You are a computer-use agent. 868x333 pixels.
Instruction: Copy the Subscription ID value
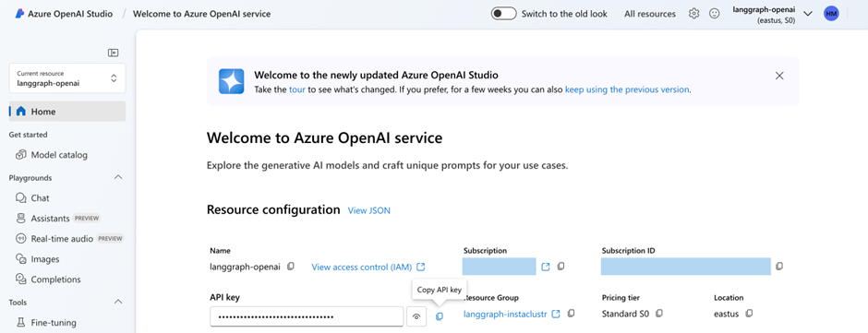point(779,267)
